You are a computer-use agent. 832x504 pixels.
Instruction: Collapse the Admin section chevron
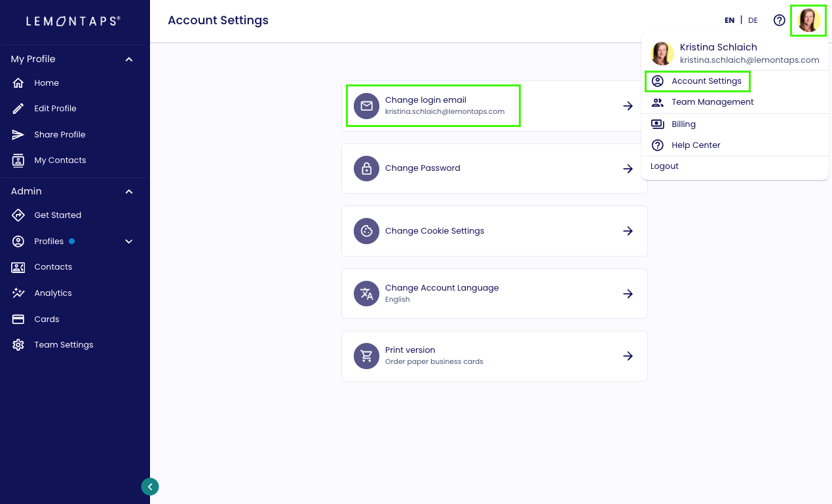coord(129,192)
